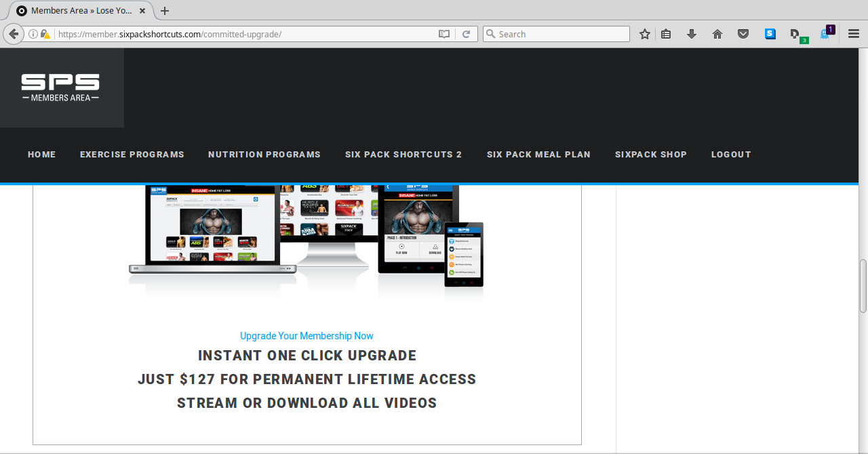Open the EXERCISE PROGRAMS menu
The width and height of the screenshot is (868, 454).
(x=132, y=155)
